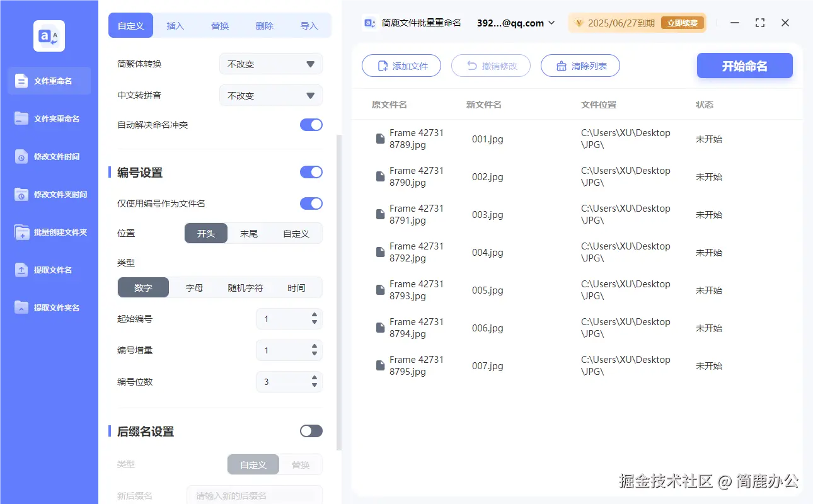This screenshot has height=504, width=813.
Task: Switch to the 插入 tab
Action: point(175,26)
